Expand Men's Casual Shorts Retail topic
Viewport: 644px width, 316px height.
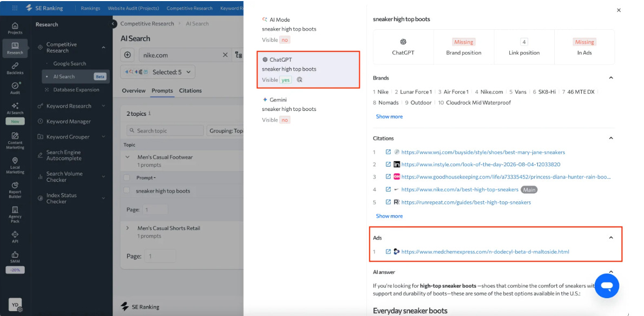tap(128, 228)
